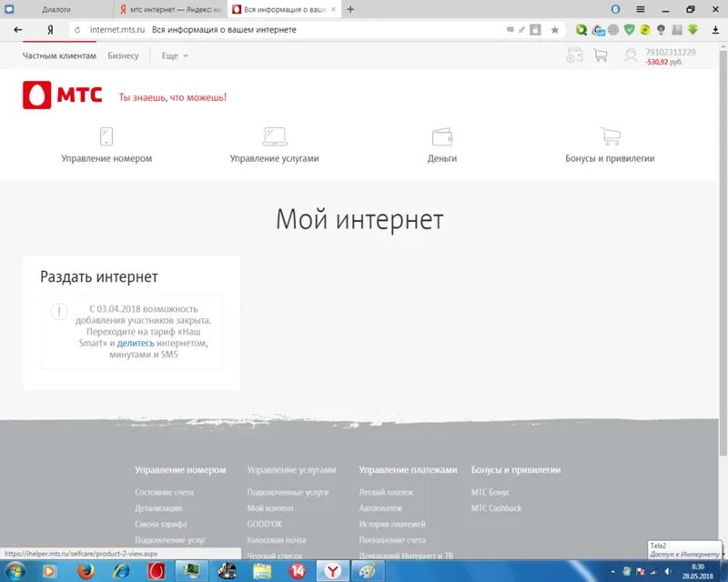Open Opera from the taskbar
The image size is (728, 582).
[157, 571]
